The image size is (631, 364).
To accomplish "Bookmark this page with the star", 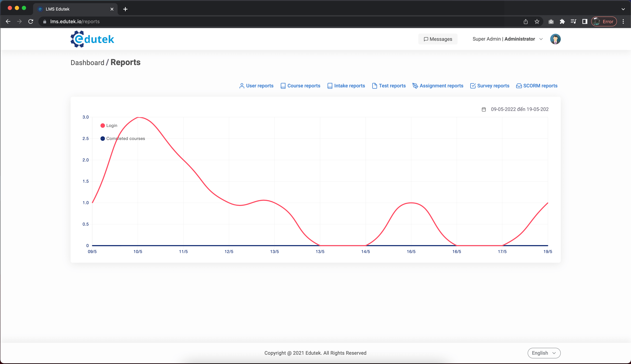I will [x=537, y=21].
